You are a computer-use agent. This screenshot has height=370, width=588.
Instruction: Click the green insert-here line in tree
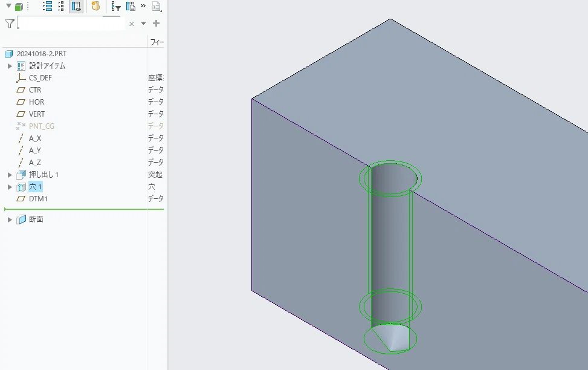84,209
